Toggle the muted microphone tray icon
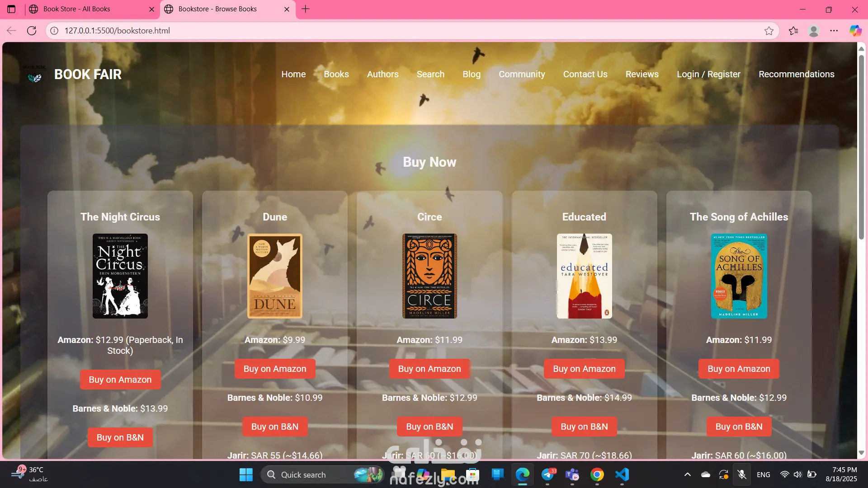868x488 pixels. (x=742, y=474)
